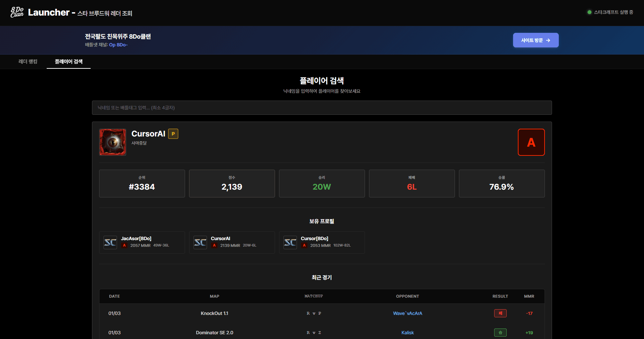This screenshot has width=644, height=339.
Task: Click the yellow P badge beside CursorAI
Action: (x=173, y=134)
